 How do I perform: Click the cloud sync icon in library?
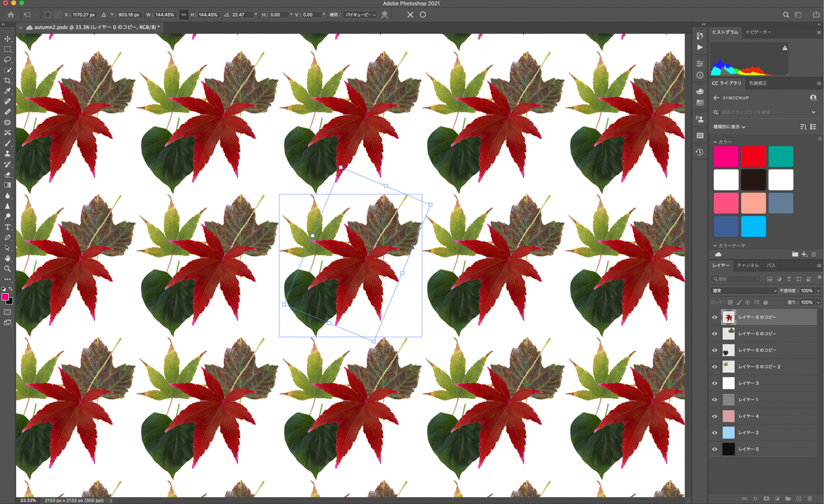(x=718, y=255)
